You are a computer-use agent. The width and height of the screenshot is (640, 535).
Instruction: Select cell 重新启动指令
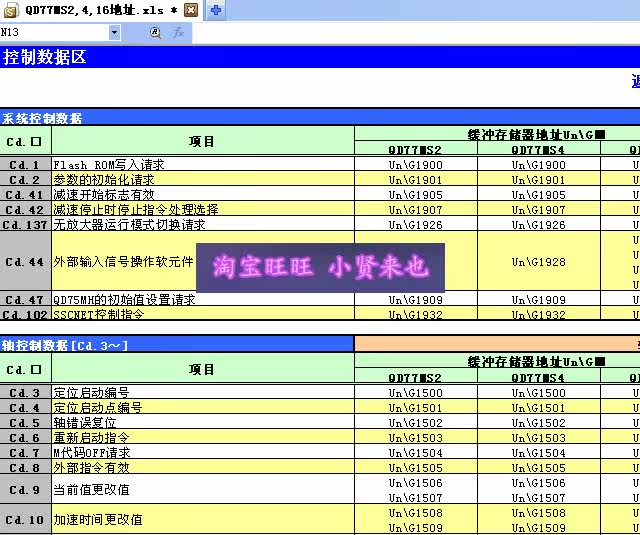click(203, 437)
